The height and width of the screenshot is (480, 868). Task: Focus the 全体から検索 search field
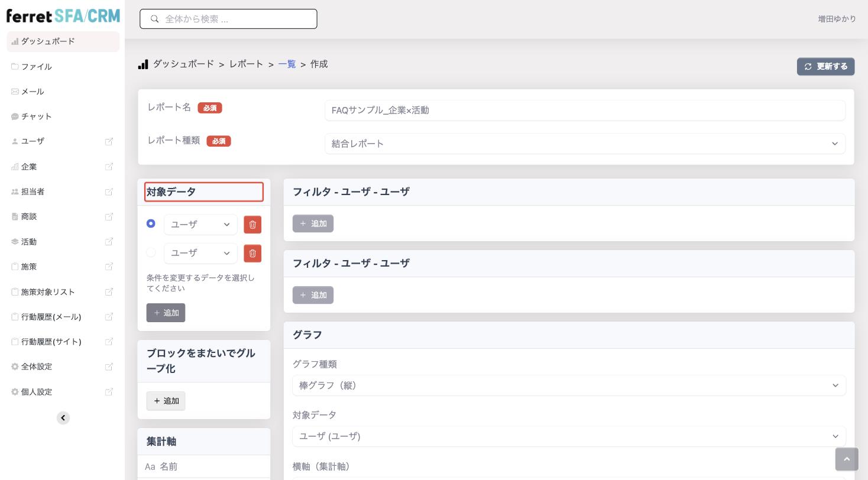pos(228,19)
